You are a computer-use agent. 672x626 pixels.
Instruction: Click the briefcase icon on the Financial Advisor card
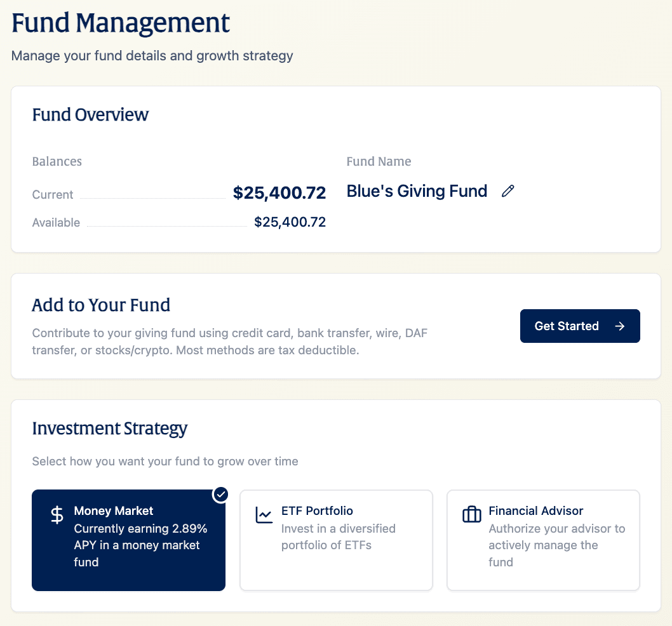point(471,516)
